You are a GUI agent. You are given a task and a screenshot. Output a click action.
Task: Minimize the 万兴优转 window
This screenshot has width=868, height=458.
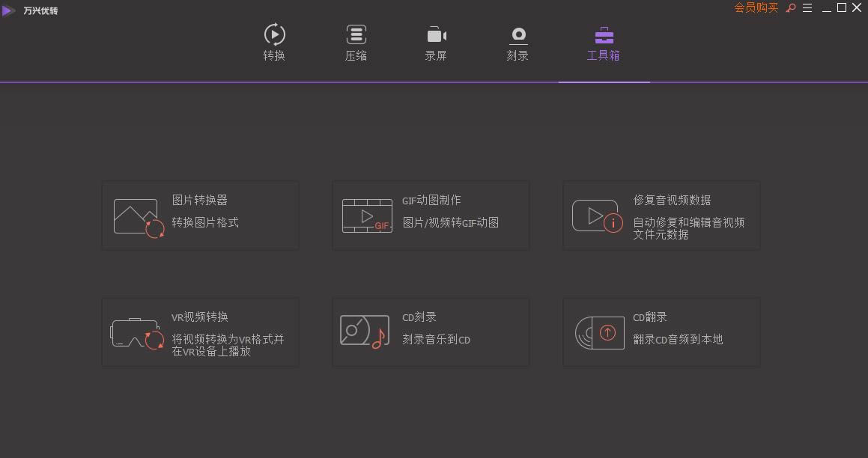827,8
